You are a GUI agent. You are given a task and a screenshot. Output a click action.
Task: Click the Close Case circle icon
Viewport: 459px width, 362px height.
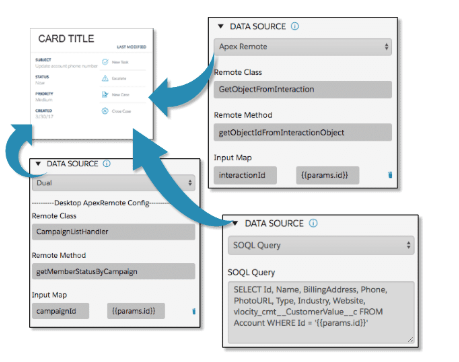[x=105, y=111]
